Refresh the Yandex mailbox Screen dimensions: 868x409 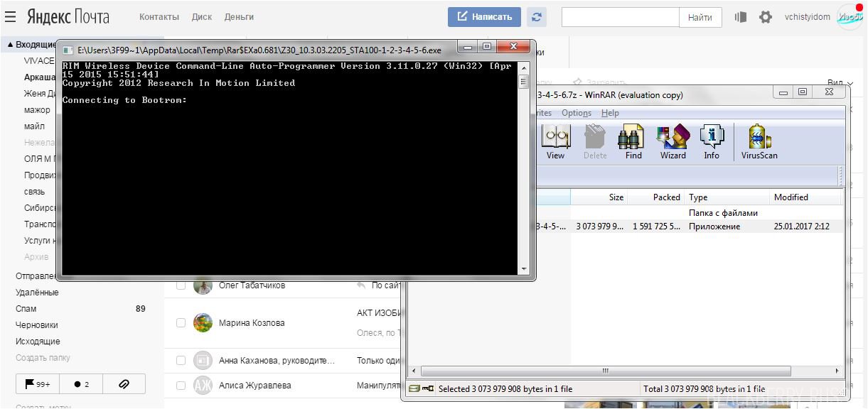point(537,17)
